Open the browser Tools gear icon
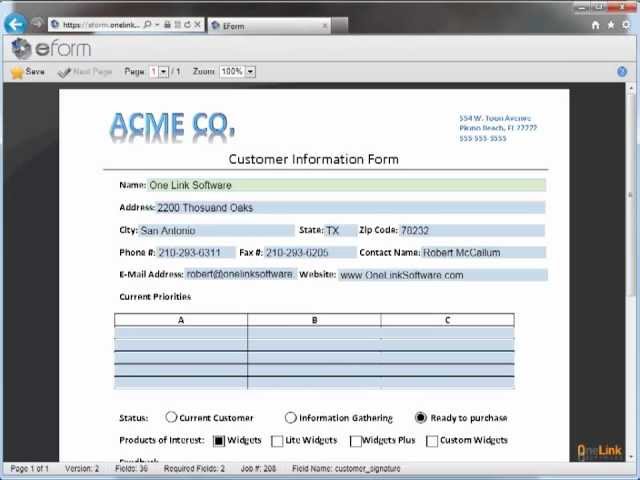This screenshot has height=480, width=640. tap(626, 25)
